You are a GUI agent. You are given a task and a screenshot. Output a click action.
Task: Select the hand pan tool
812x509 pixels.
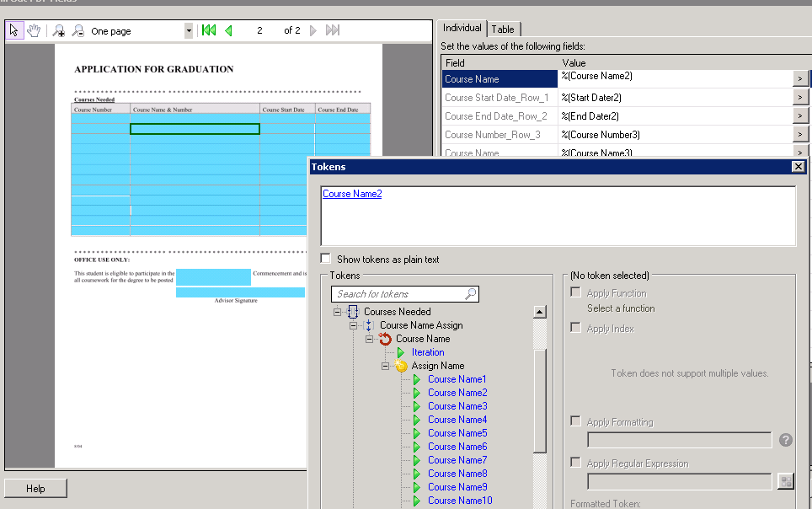tap(35, 30)
